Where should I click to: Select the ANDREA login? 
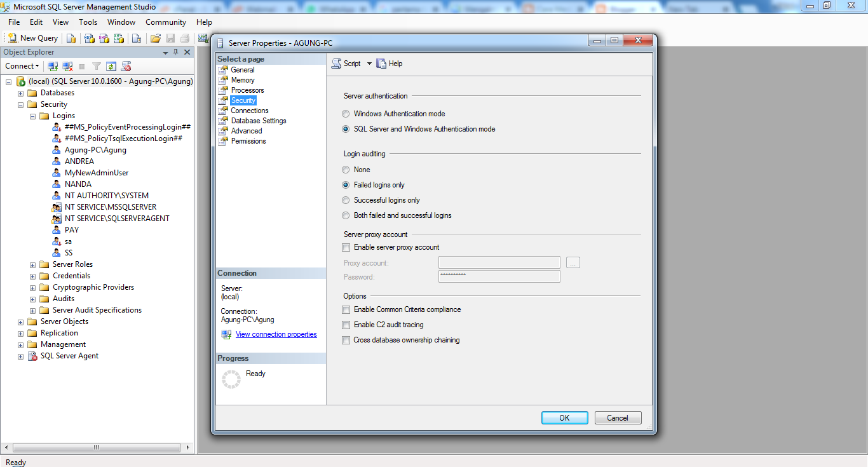point(79,161)
